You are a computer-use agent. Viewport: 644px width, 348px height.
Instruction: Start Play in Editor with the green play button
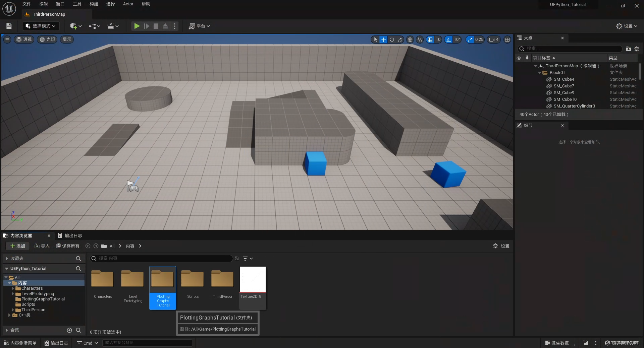coord(137,26)
